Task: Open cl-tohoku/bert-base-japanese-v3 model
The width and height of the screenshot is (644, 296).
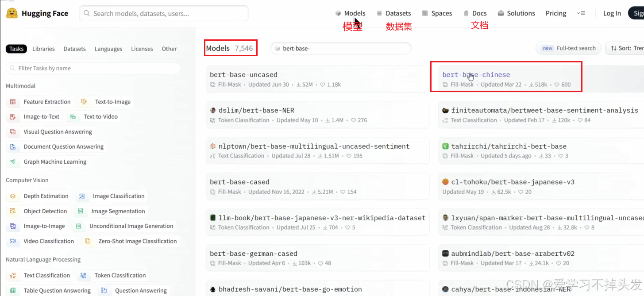Action: 541,186
